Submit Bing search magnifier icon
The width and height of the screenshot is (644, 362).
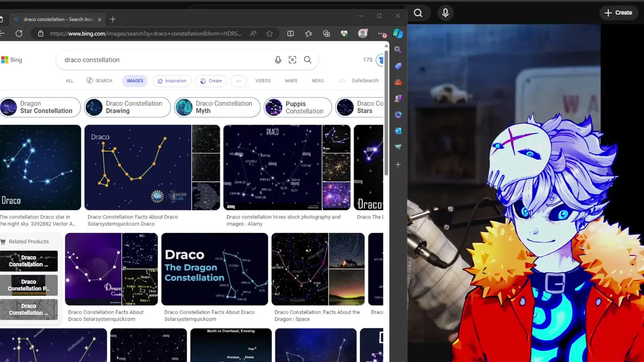coord(307,60)
